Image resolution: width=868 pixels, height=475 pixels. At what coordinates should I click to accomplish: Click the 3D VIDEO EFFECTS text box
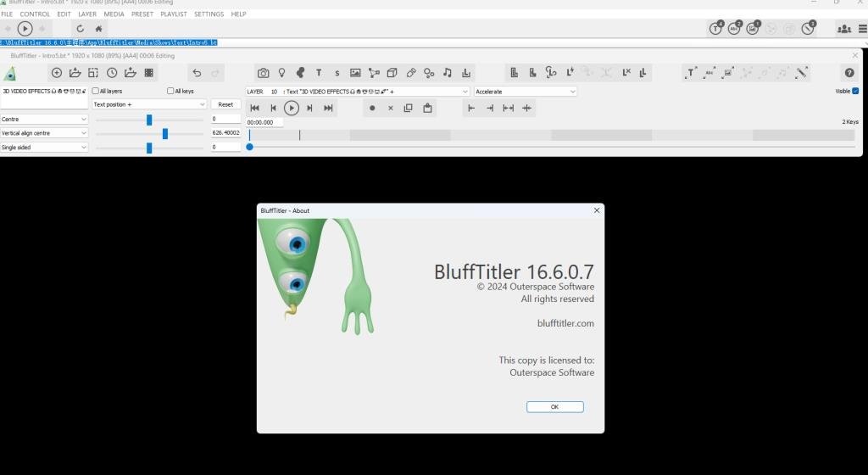pos(44,98)
